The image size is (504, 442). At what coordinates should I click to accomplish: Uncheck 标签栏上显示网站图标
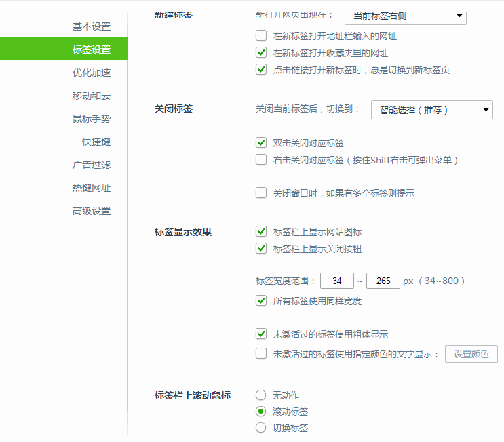pos(261,231)
